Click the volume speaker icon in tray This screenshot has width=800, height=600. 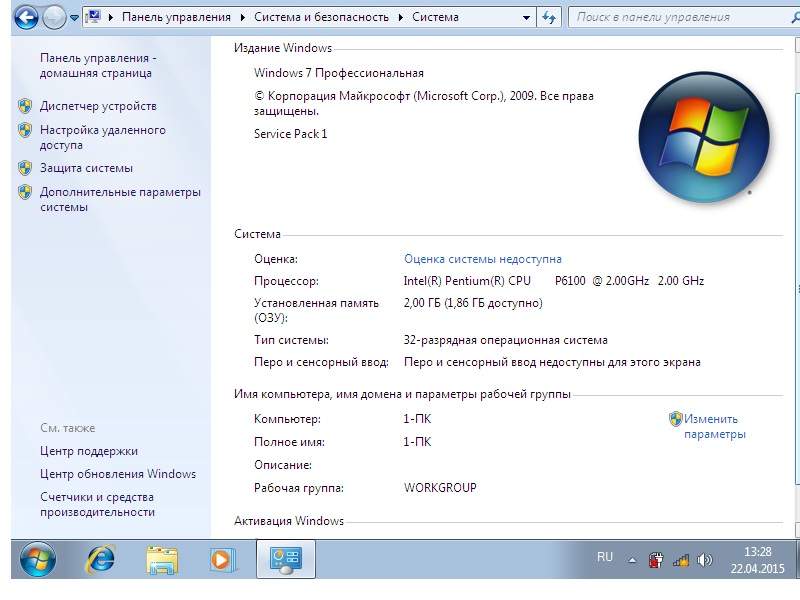(x=704, y=560)
